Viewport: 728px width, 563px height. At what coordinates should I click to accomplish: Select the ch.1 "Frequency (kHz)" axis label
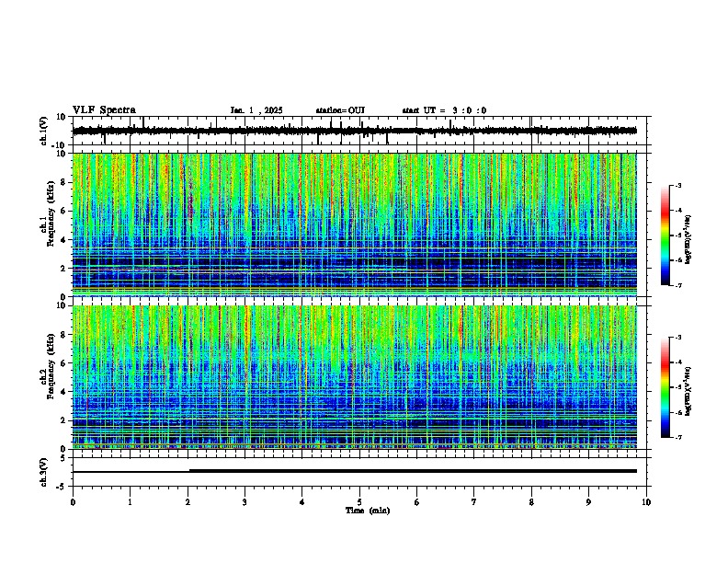(51, 214)
